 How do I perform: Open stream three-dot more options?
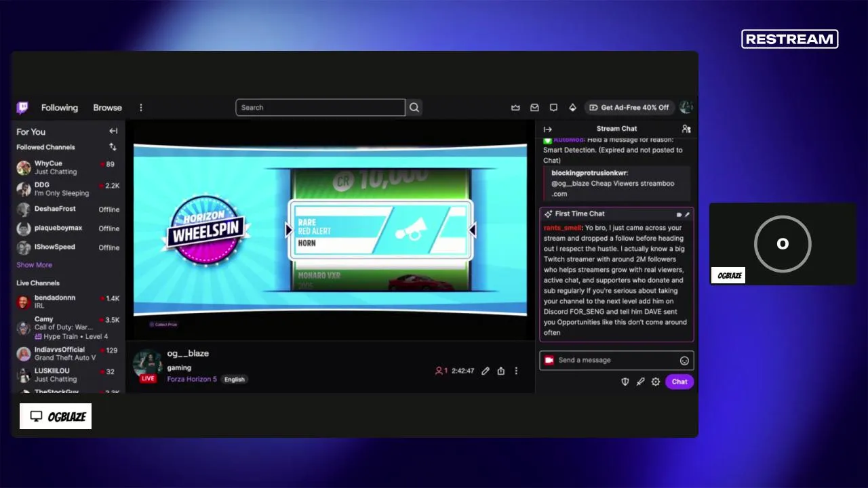tap(516, 371)
